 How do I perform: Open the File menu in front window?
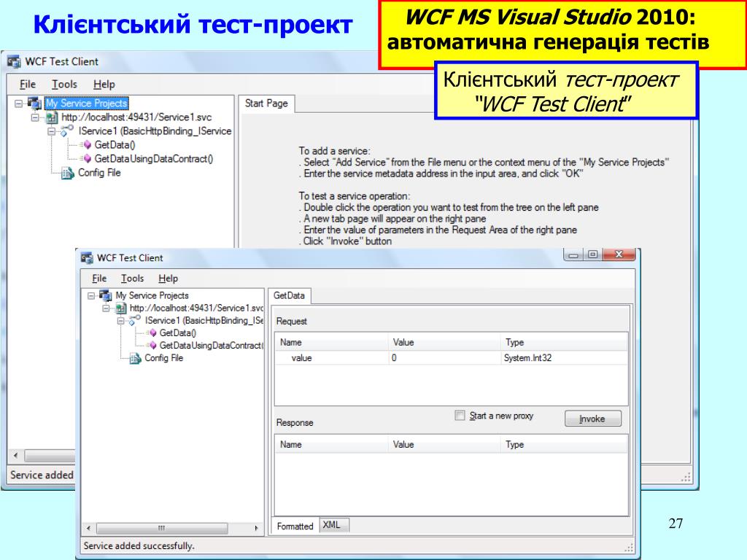[99, 278]
